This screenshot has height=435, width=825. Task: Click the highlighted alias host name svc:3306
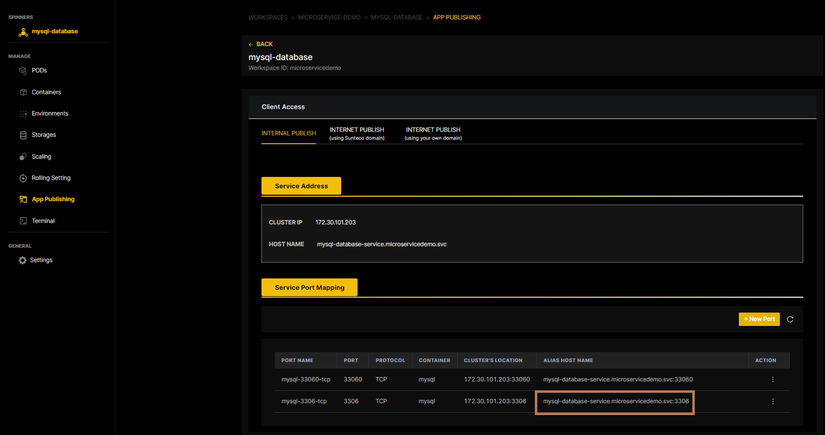(x=616, y=401)
